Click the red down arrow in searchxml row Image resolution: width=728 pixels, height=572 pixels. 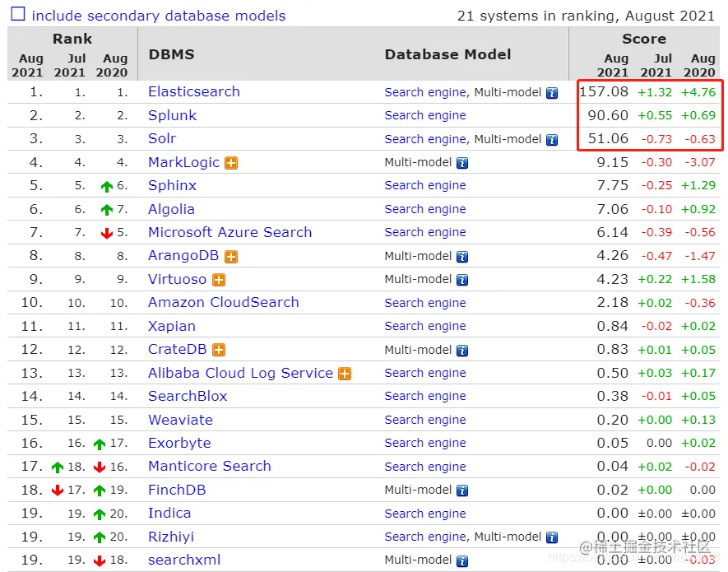click(x=100, y=561)
